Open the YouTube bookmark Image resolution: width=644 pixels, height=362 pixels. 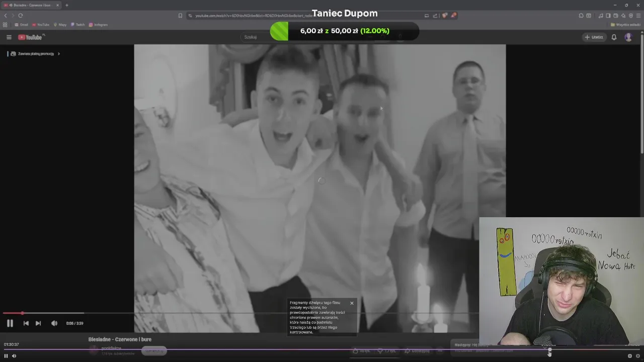pyautogui.click(x=41, y=25)
